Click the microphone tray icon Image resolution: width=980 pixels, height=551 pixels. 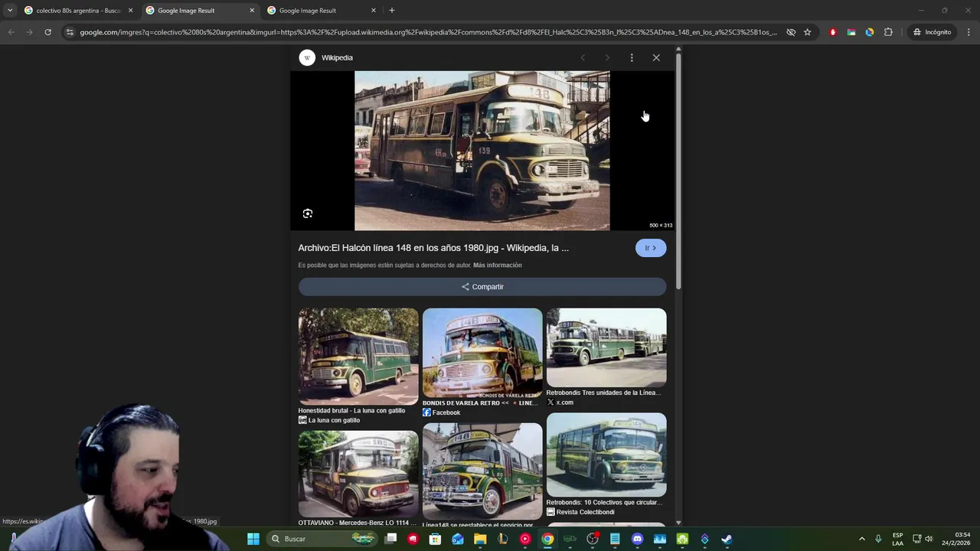(878, 539)
